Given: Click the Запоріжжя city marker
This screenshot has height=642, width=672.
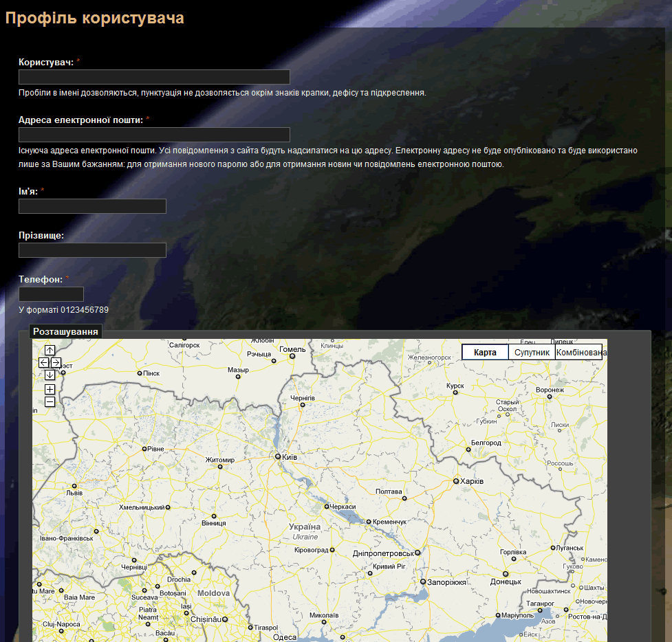Looking at the screenshot, I should pos(422,582).
